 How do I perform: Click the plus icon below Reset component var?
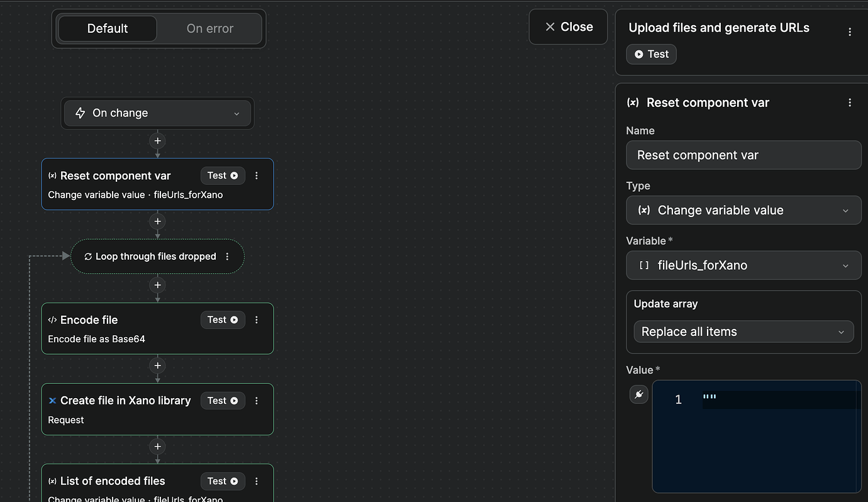pos(157,221)
